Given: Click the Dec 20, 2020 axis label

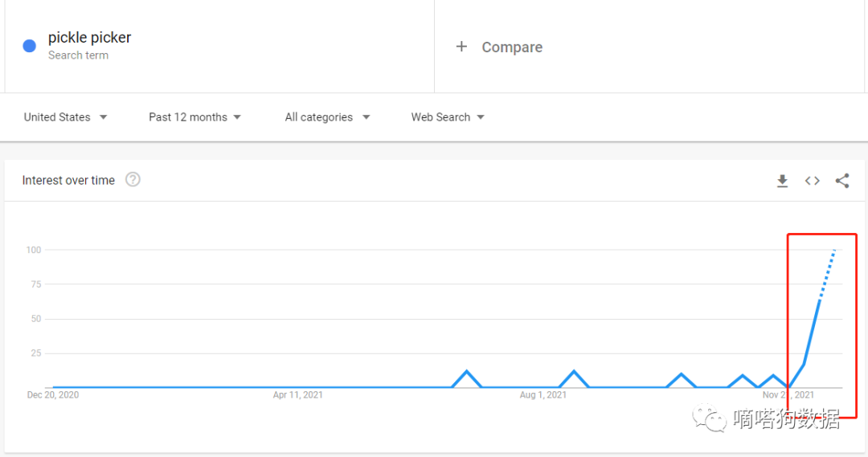Looking at the screenshot, I should 53,395.
